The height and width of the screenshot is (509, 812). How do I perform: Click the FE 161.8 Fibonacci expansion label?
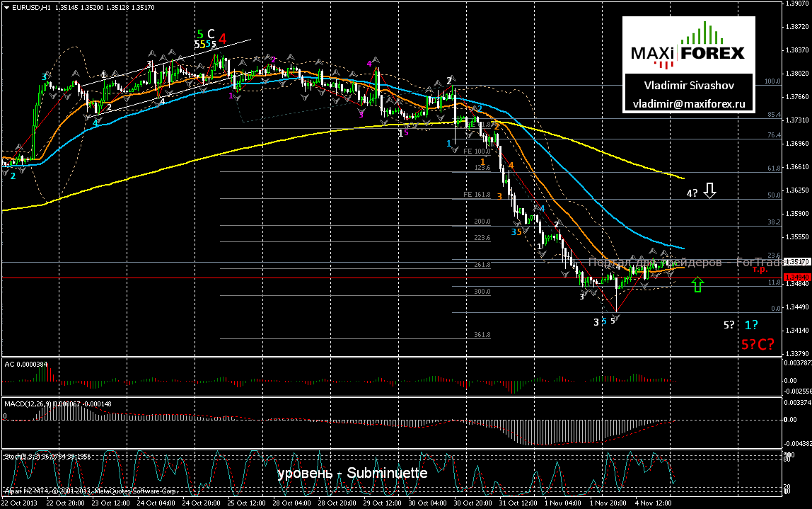coord(477,194)
